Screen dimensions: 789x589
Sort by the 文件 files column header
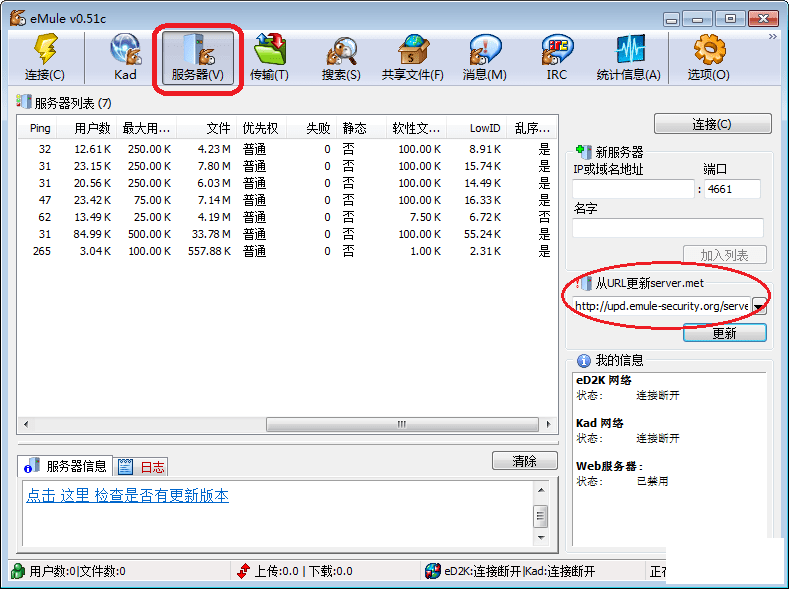point(206,128)
